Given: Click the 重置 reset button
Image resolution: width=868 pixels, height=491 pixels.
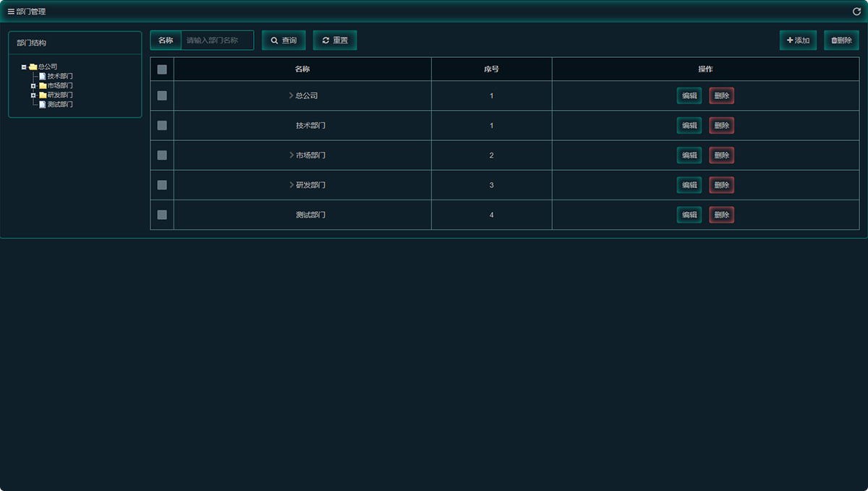Looking at the screenshot, I should (335, 40).
